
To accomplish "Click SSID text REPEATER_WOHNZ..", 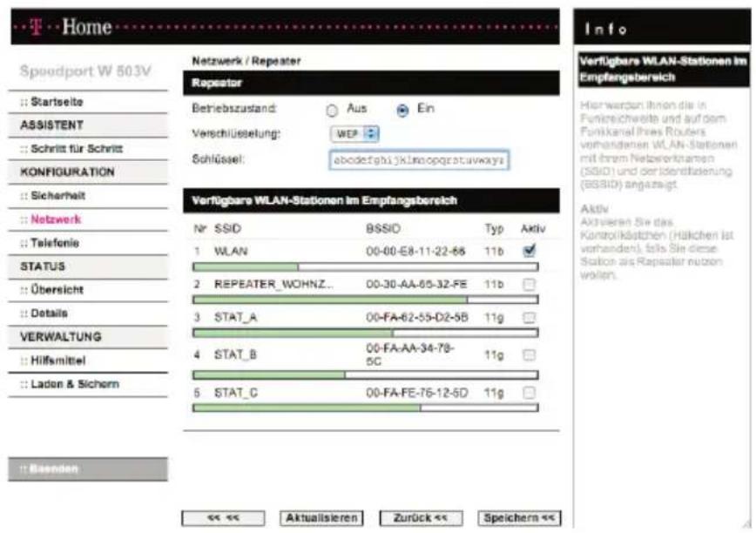I will click(x=273, y=284).
